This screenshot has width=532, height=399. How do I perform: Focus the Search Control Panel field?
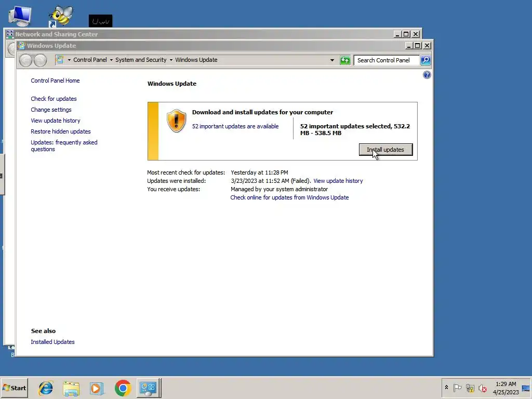tap(386, 60)
